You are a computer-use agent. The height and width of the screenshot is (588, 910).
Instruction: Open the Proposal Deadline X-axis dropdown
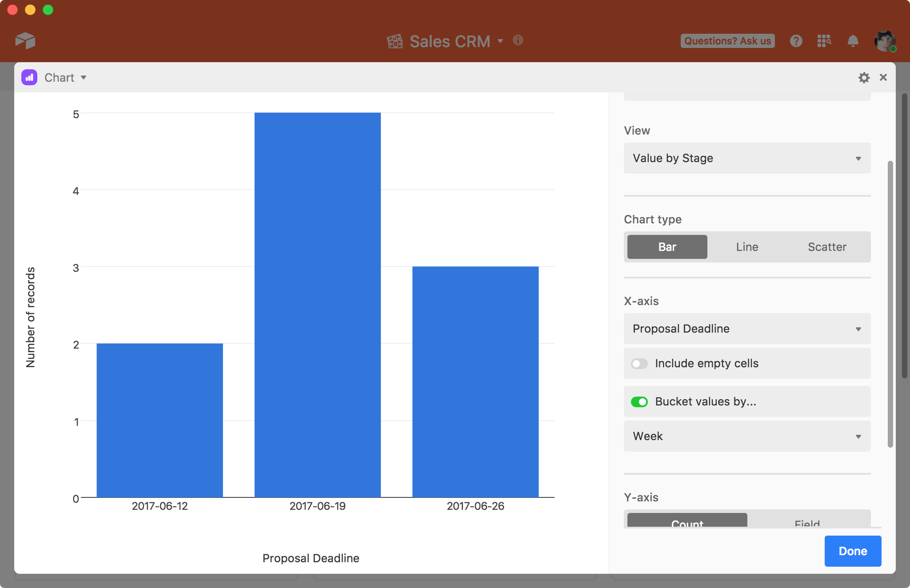tap(747, 329)
